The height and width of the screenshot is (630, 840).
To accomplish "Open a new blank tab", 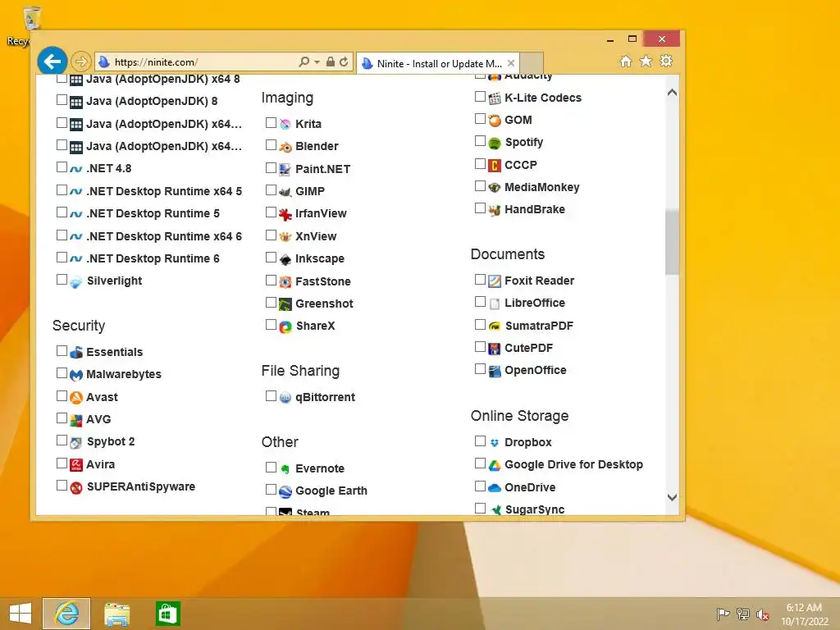I will pyautogui.click(x=532, y=62).
